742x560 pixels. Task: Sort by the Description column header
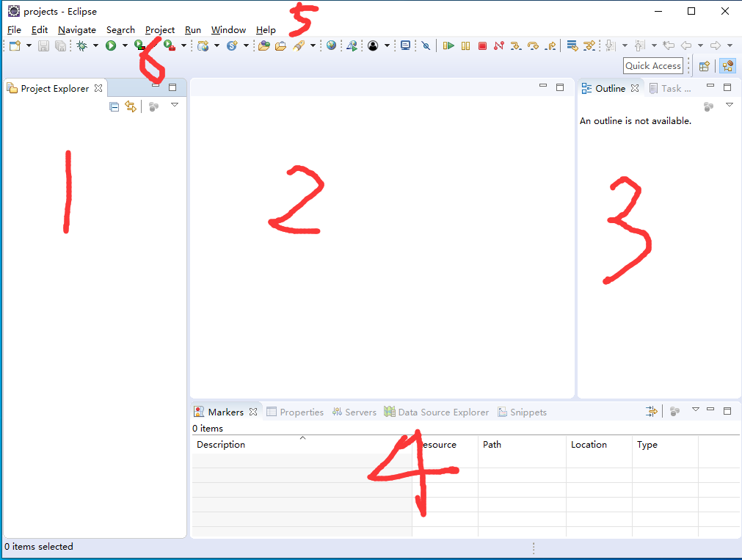click(302, 445)
